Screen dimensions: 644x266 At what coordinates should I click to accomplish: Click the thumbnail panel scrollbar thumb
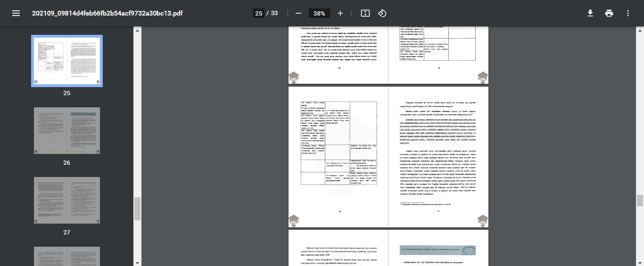(138, 209)
